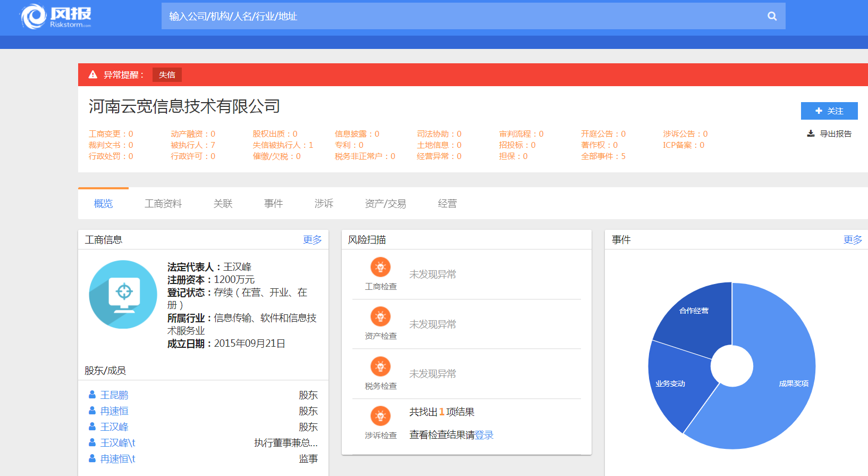Click the export report download icon
Viewport: 868px width, 476px height.
(x=811, y=133)
